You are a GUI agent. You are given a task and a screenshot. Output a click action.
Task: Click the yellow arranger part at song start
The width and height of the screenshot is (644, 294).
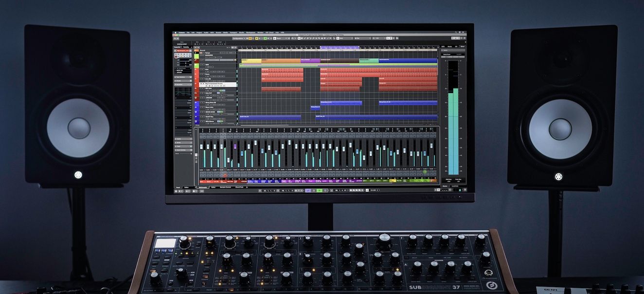(x=251, y=61)
